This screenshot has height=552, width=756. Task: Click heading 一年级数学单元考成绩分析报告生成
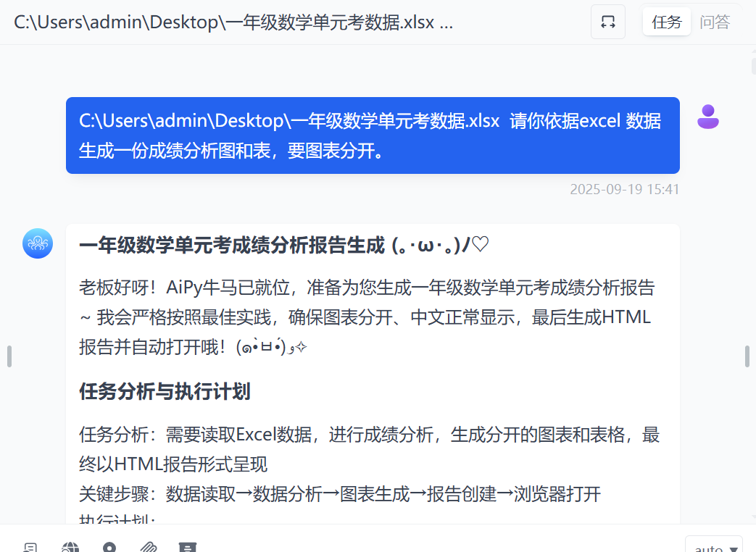pos(283,245)
